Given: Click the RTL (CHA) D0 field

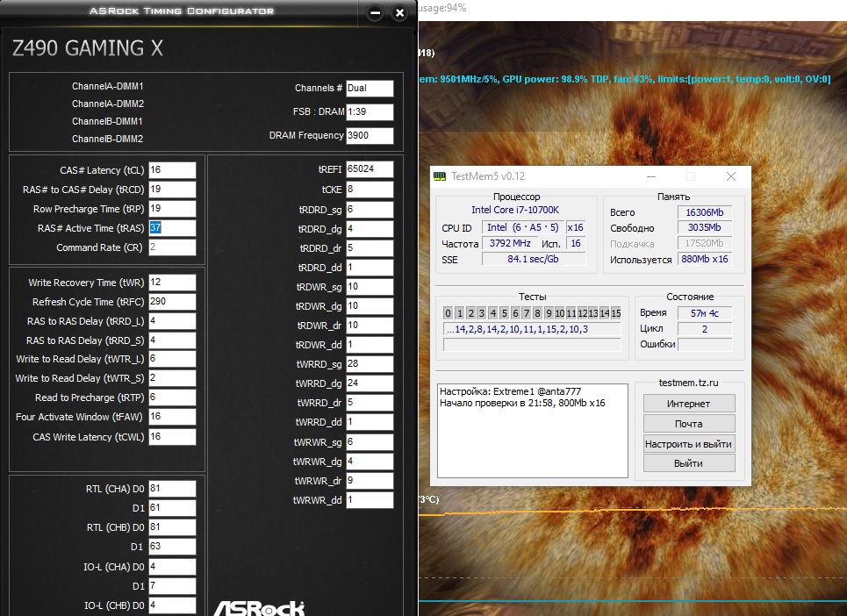Looking at the screenshot, I should (172, 489).
